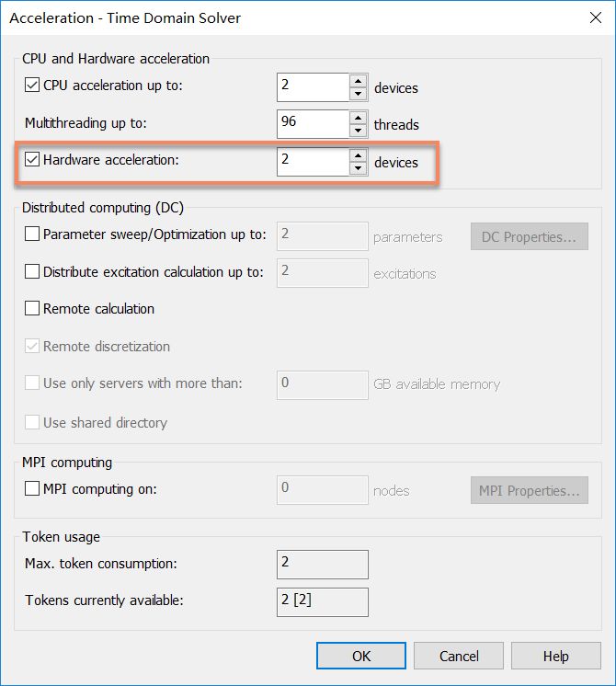This screenshot has width=616, height=686.
Task: Confirm settings with the OK button
Action: click(361, 656)
